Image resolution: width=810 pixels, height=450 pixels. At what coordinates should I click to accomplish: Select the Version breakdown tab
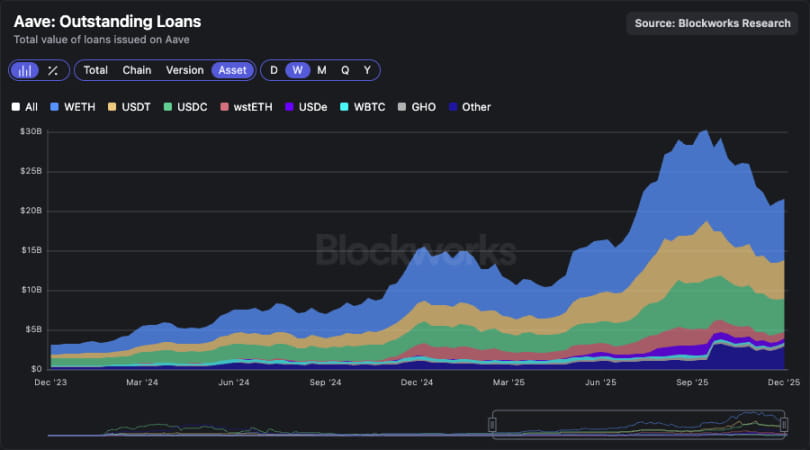184,70
